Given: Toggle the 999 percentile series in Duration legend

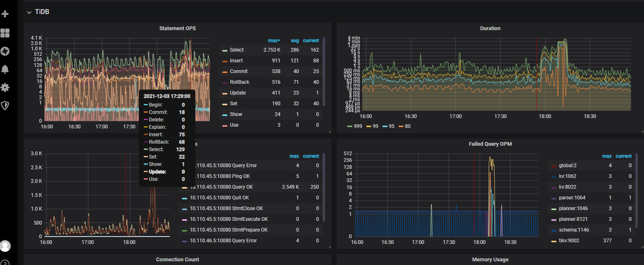Looking at the screenshot, I should (x=358, y=126).
